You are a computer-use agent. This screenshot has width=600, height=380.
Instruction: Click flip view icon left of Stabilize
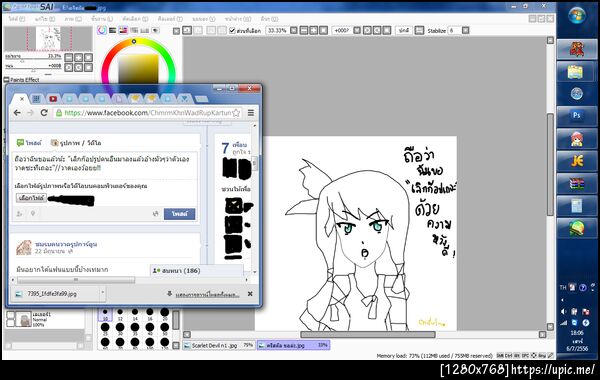click(x=419, y=30)
